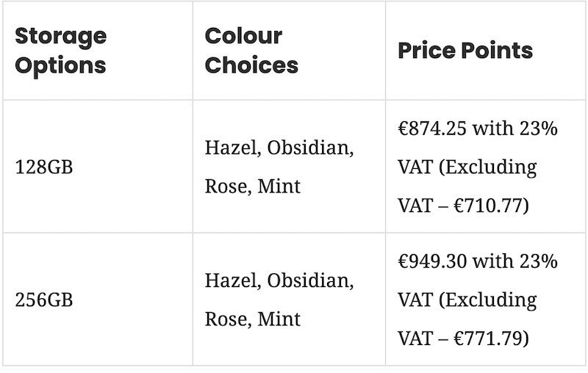Click the €874.25 price text
This screenshot has width=588, height=373.
click(x=432, y=128)
